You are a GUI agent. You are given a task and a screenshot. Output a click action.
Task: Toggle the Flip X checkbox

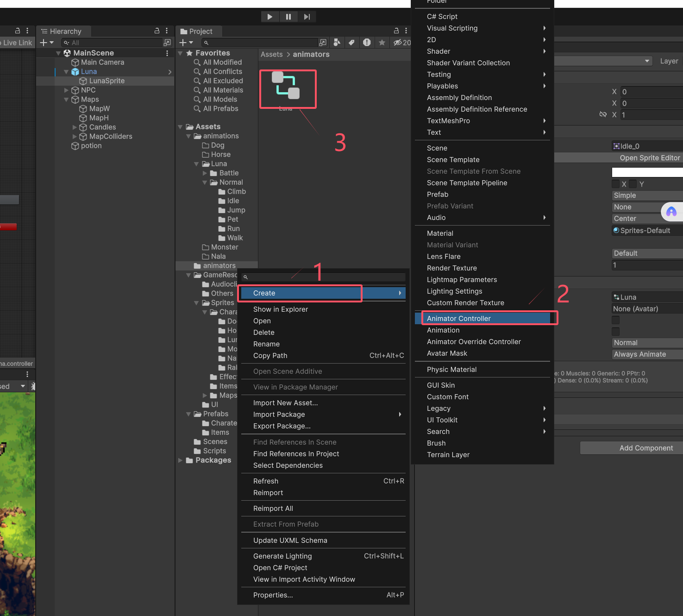616,184
